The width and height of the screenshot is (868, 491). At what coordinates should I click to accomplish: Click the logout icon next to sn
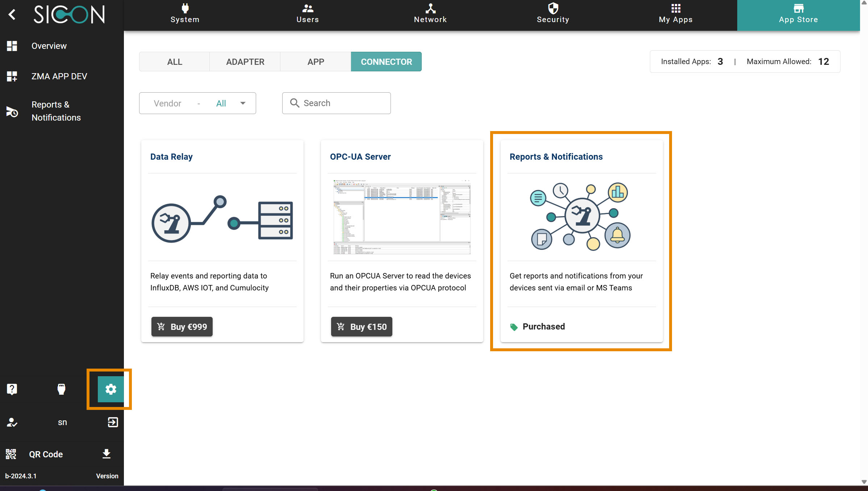[x=113, y=422]
